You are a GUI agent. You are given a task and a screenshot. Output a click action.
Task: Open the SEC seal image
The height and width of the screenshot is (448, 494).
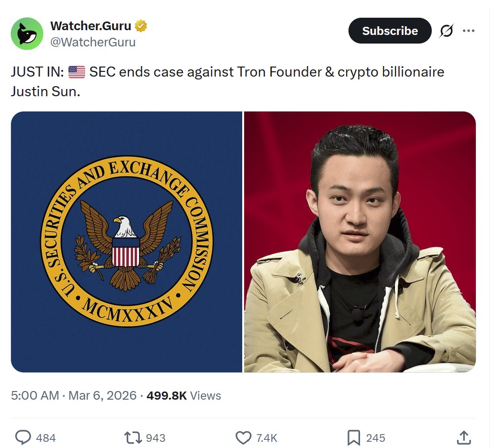click(126, 242)
